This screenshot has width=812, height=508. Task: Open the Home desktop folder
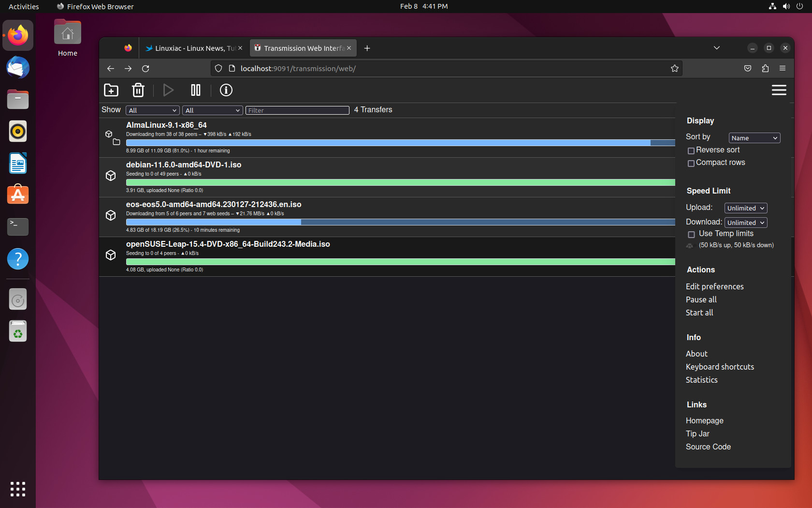tap(68, 38)
